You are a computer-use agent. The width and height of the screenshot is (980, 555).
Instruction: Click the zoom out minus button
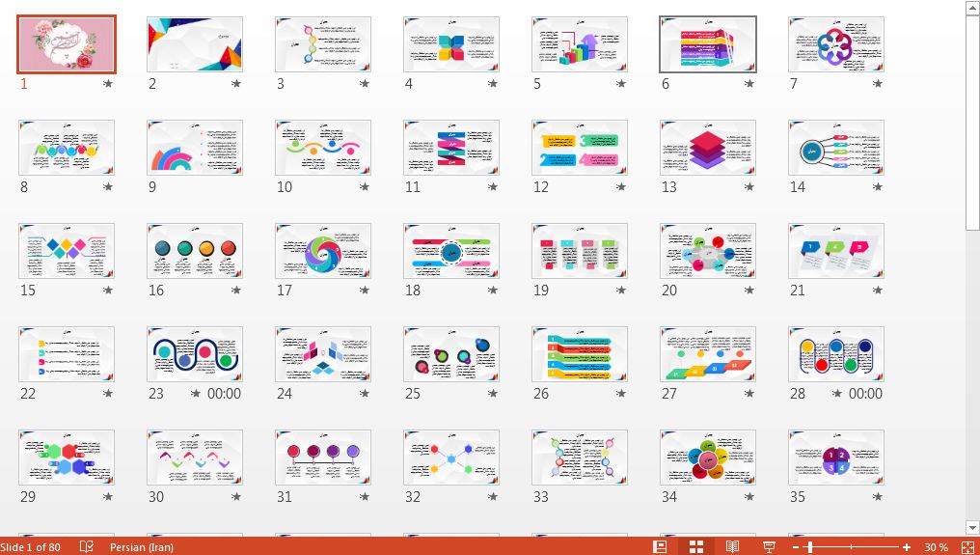click(x=796, y=547)
